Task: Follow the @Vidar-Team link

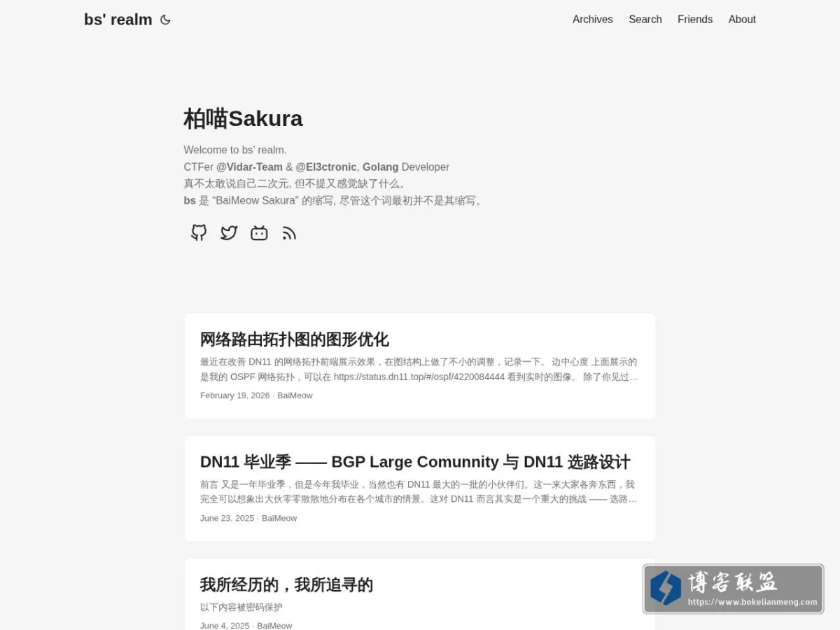Action: pos(249,167)
